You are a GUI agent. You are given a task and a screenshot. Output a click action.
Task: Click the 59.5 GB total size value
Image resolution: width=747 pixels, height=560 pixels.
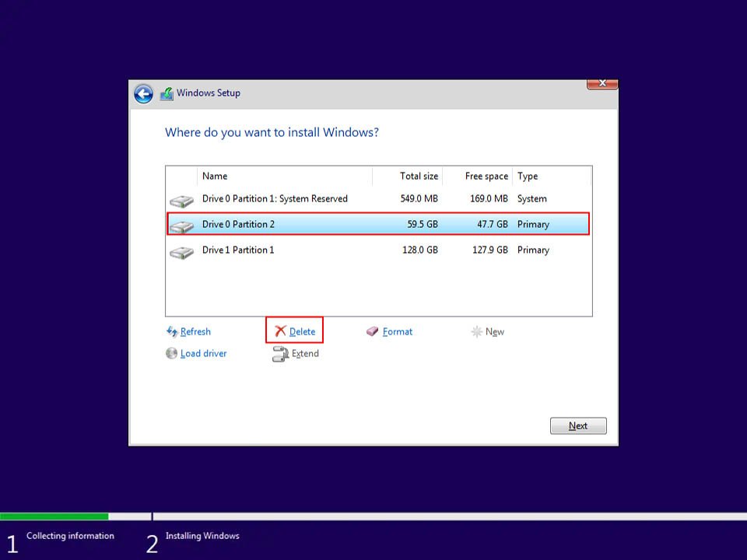422,224
